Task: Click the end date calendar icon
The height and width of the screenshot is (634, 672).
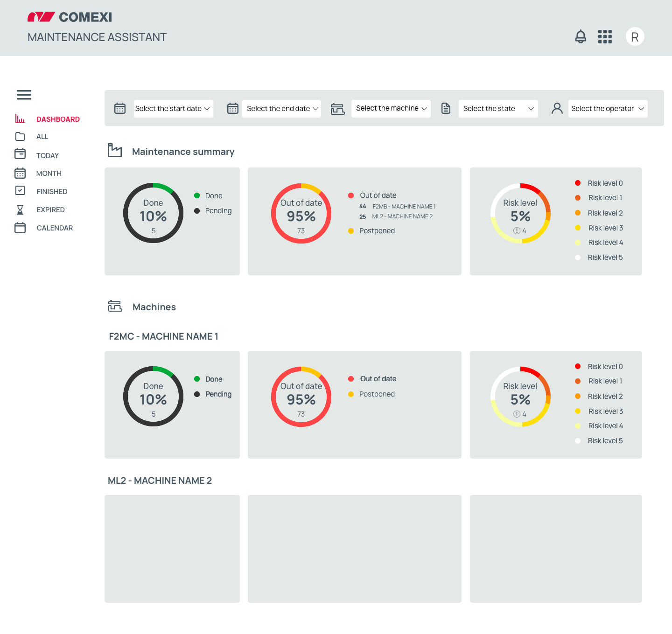Action: [233, 108]
